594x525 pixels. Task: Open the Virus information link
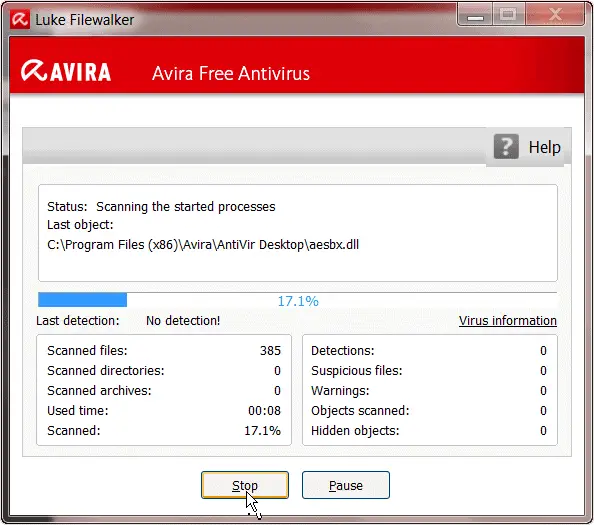click(x=508, y=320)
